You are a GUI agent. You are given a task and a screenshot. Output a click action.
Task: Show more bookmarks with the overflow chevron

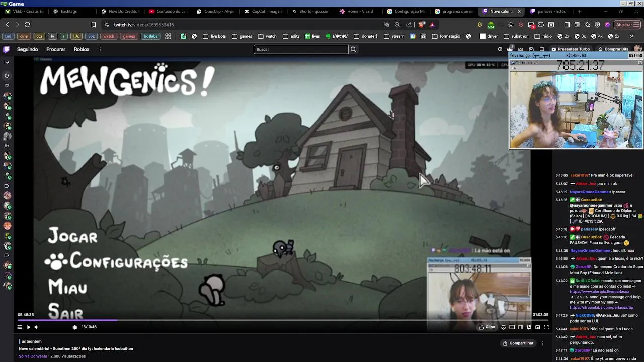(631, 36)
